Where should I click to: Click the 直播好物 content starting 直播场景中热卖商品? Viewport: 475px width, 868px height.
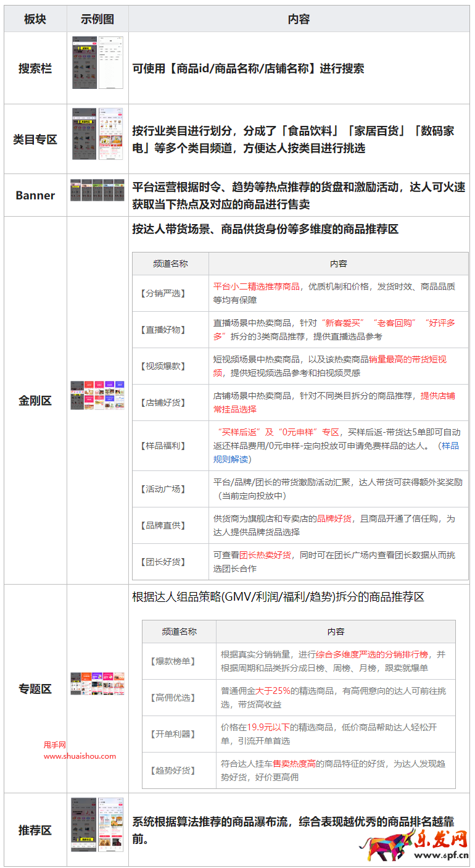tap(334, 330)
